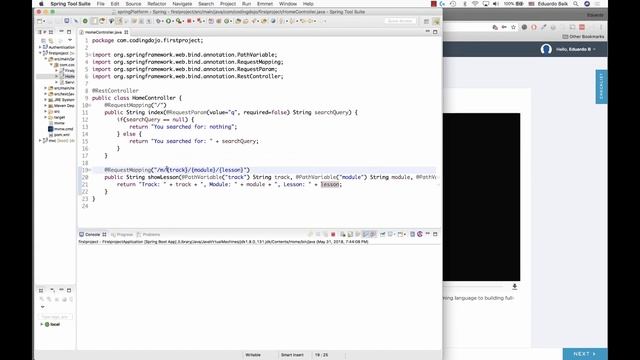The image size is (640, 360).
Task: Minimize the Package Explorer view
Action: [x=61, y=32]
